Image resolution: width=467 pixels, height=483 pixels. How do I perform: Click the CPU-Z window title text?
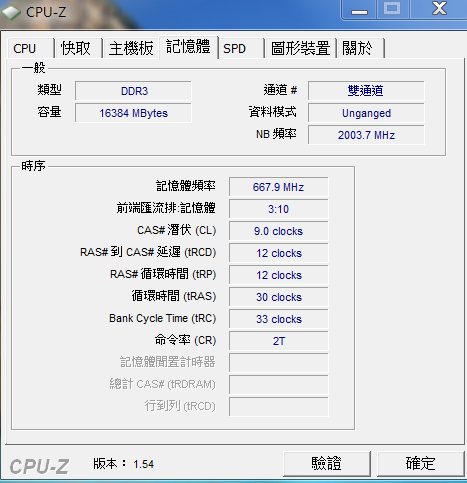point(46,12)
